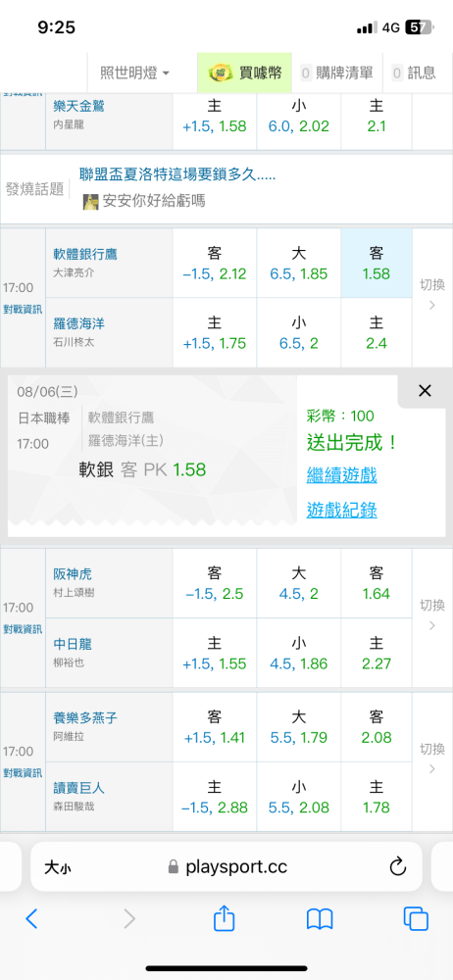
Task: Open 軟體銀行鷹 team link
Action: [x=85, y=255]
